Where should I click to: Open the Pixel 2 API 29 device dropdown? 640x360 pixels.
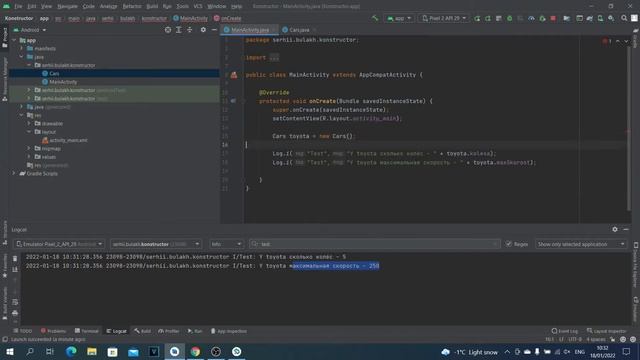click(x=444, y=18)
